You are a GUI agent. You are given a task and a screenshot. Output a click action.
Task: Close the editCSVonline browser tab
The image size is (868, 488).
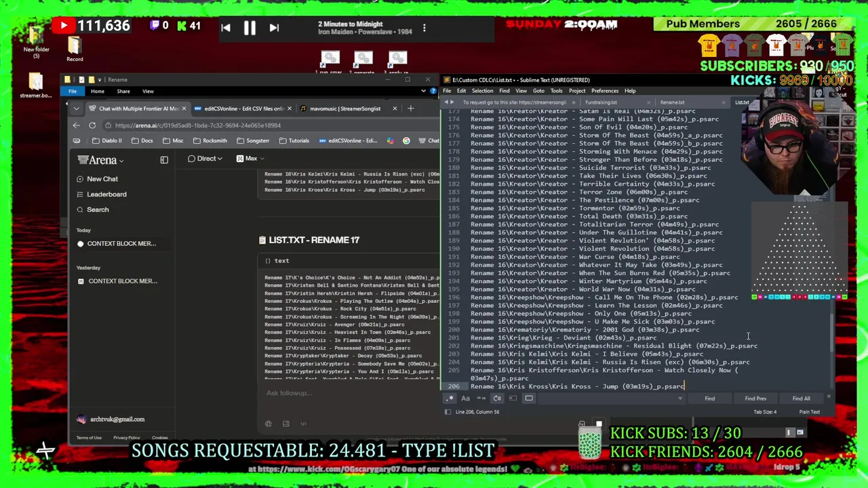[x=290, y=108]
